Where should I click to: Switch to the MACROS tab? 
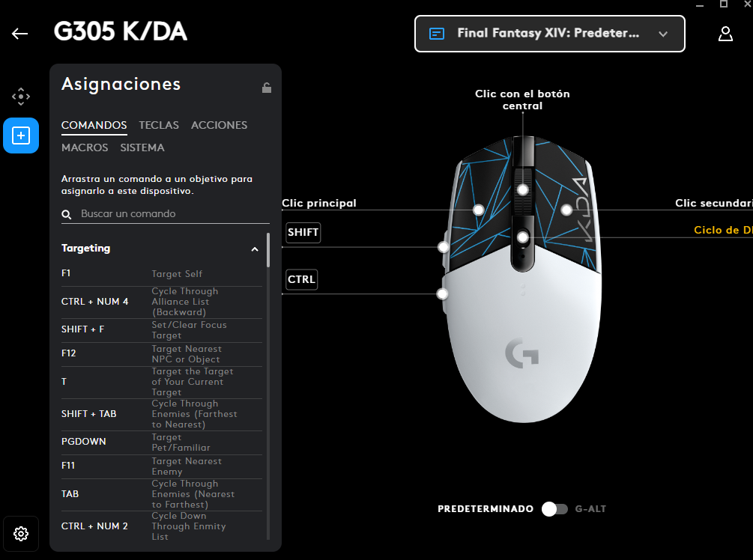85,147
